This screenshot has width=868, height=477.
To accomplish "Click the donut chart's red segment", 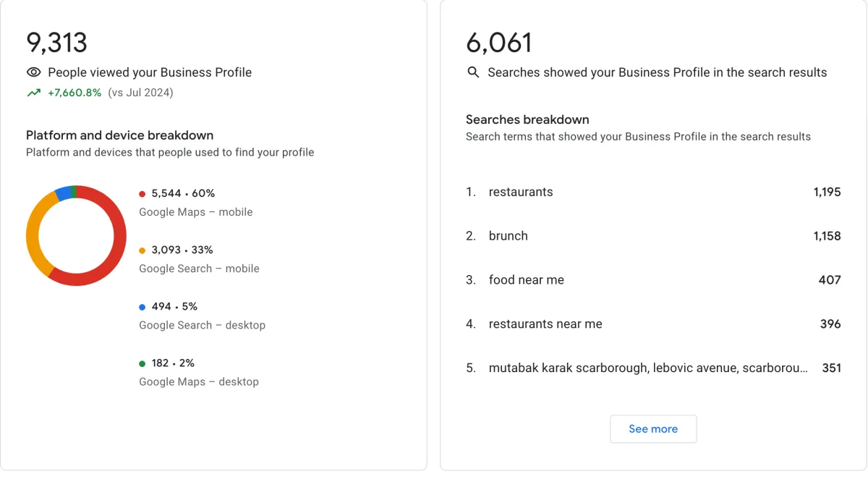I will coord(114,259).
